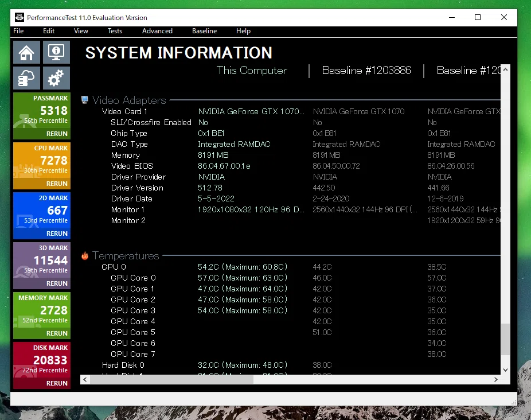
Task: Click the Temperatures flame icon
Action: pyautogui.click(x=85, y=255)
